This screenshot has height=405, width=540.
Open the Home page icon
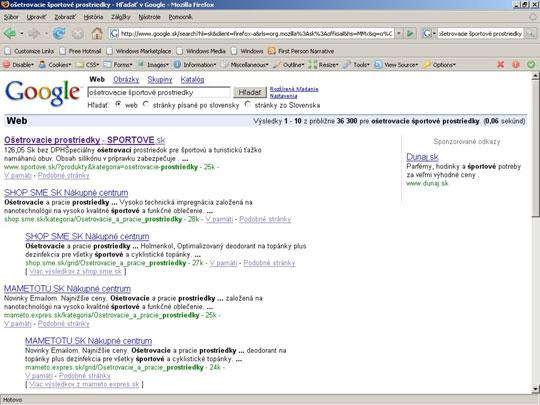click(97, 33)
